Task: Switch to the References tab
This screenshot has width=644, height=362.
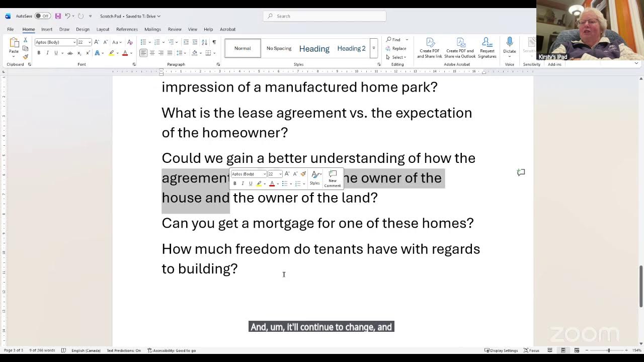Action: pyautogui.click(x=127, y=29)
